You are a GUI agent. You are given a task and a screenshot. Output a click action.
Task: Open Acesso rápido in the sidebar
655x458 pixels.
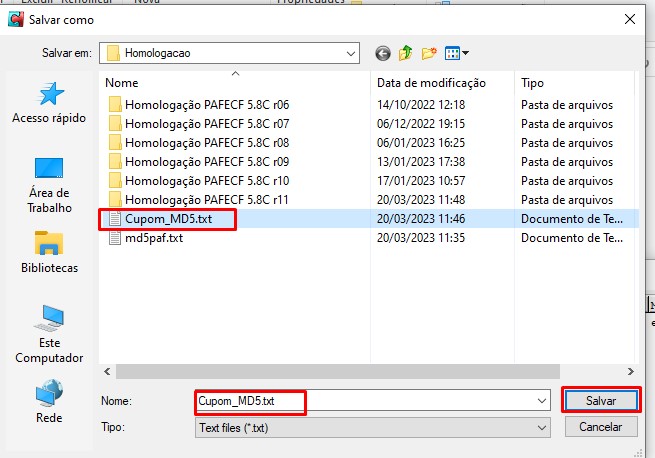pyautogui.click(x=49, y=103)
